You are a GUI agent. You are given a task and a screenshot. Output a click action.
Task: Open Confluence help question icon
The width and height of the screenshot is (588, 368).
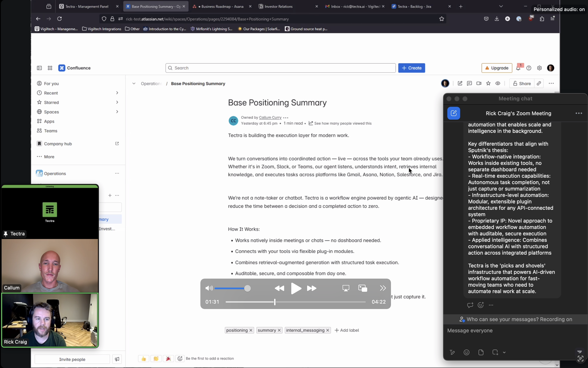pos(529,68)
